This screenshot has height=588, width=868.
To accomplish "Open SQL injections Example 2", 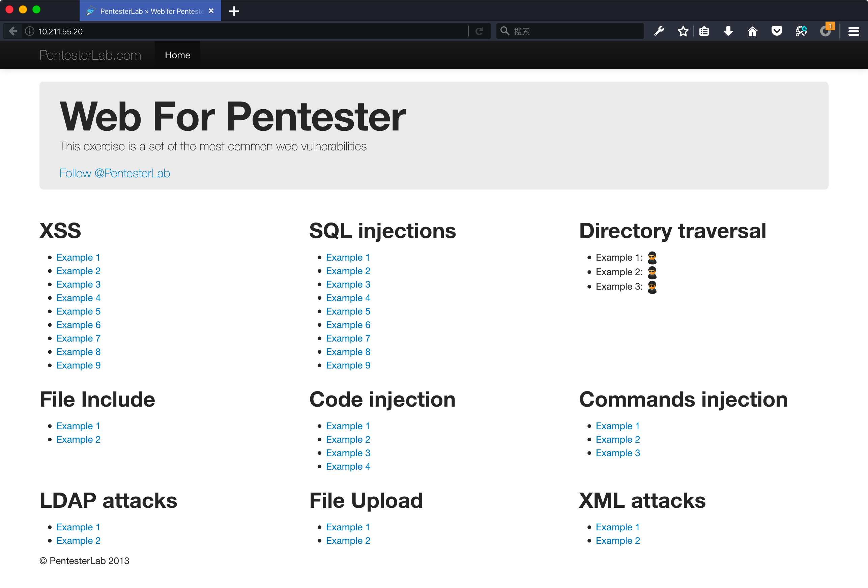I will pos(348,271).
